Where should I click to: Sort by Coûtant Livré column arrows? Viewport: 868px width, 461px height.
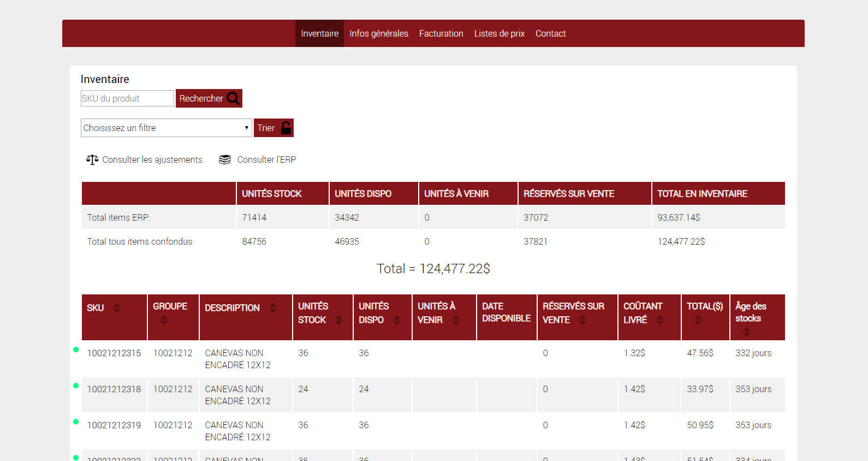click(x=660, y=320)
